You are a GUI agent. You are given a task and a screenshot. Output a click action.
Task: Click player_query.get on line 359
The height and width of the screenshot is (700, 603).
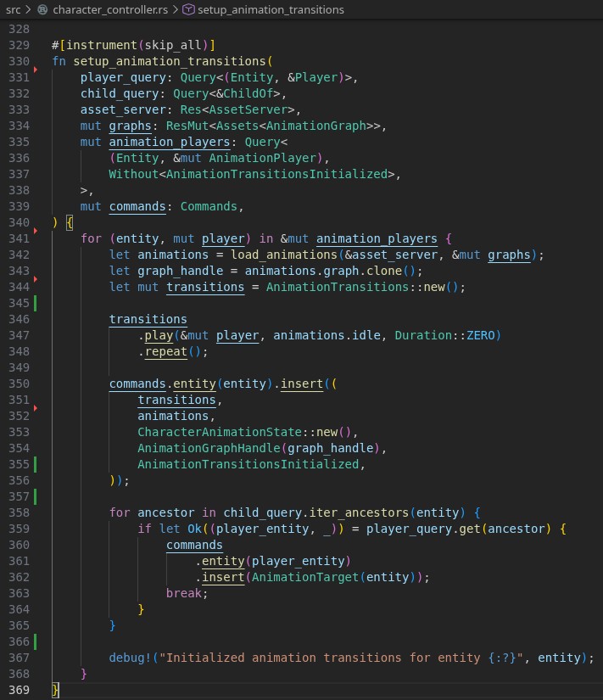[423, 529]
